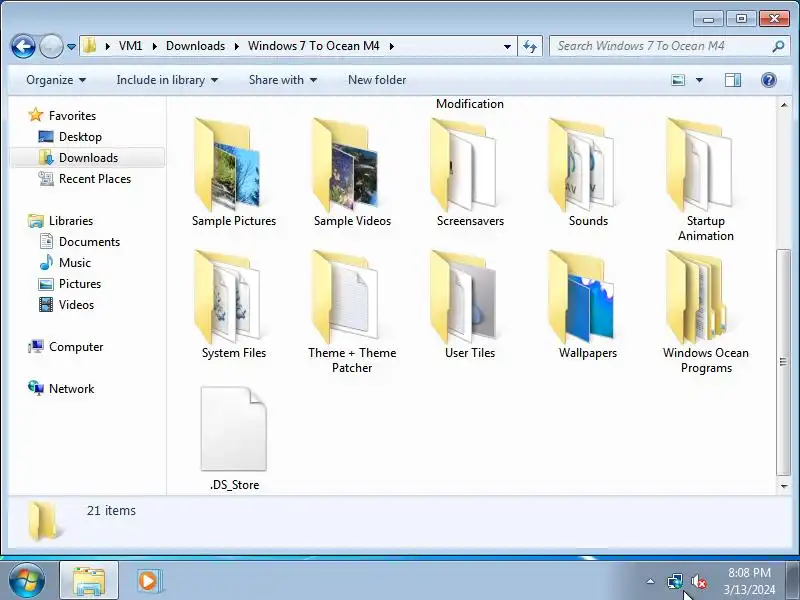
Task: Click the muted volume tray icon
Action: 698,581
